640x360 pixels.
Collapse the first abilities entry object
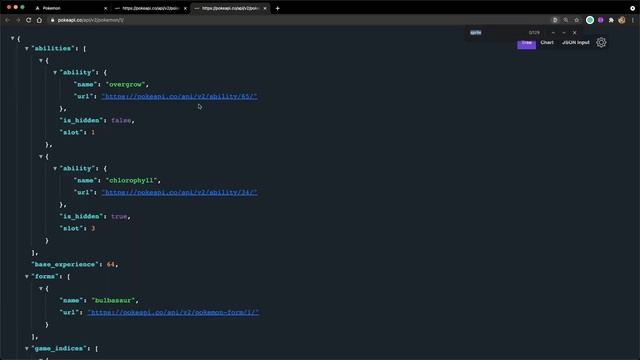click(x=41, y=60)
